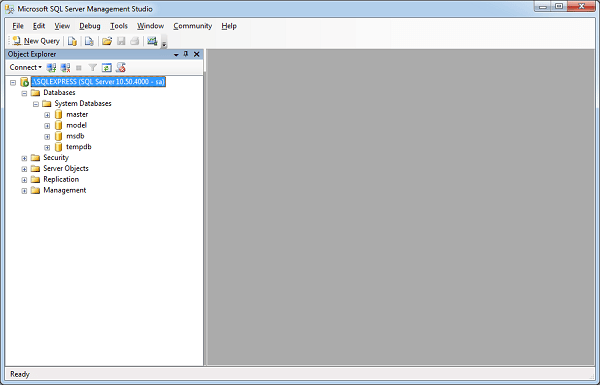Open the Community menu
Screen dimensions: 600x385
click(192, 26)
